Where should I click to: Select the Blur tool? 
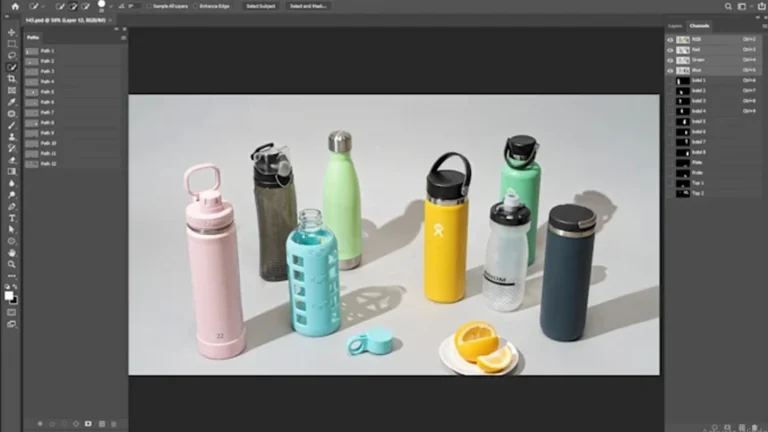pos(12,183)
